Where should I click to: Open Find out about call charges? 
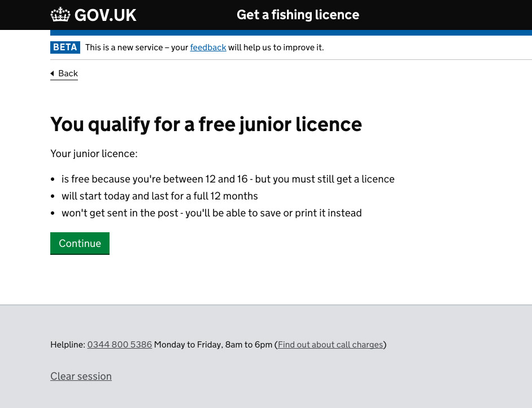(330, 344)
